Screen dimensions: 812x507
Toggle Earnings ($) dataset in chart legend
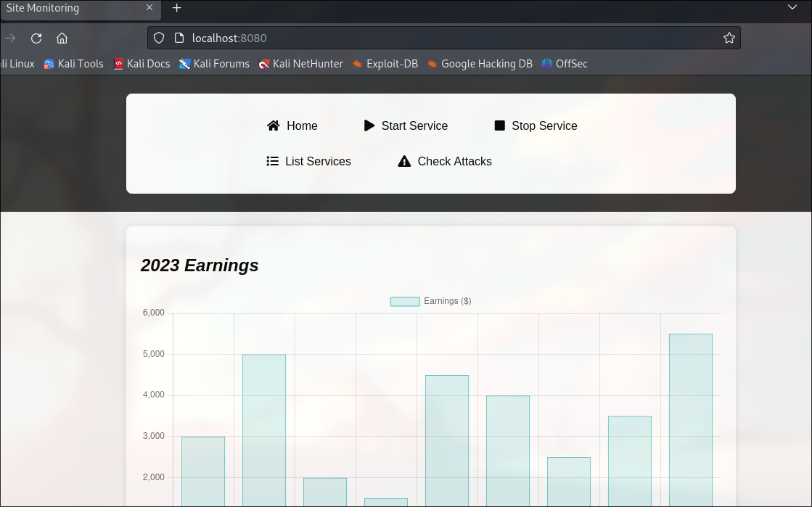coord(431,301)
